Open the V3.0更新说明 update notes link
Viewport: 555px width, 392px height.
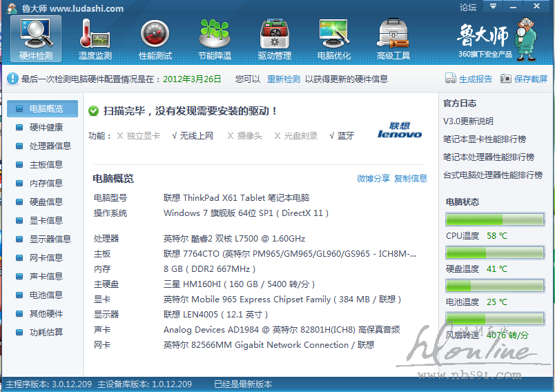468,121
